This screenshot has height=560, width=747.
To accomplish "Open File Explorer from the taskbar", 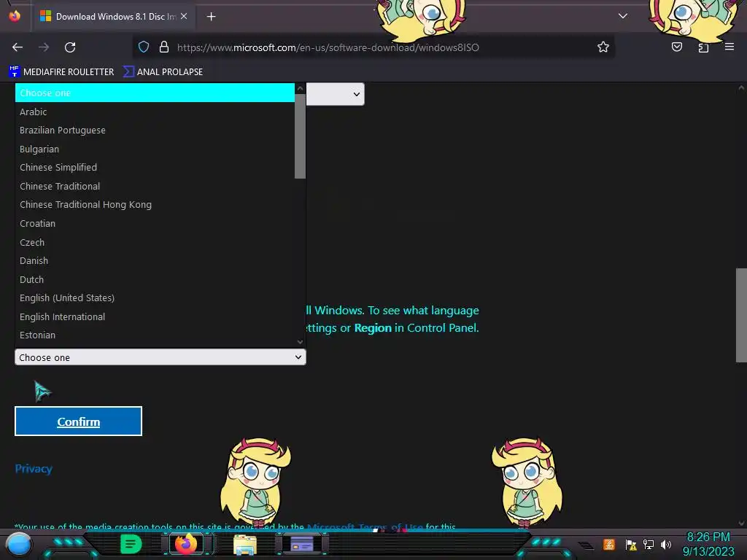I will [x=245, y=545].
